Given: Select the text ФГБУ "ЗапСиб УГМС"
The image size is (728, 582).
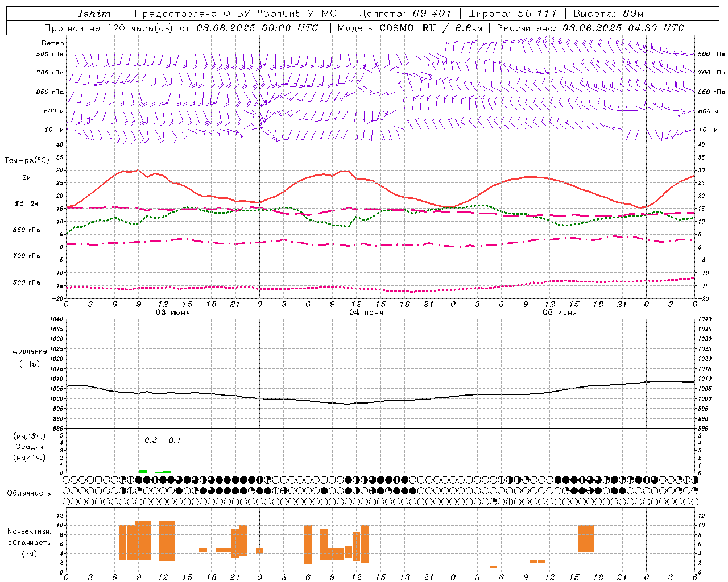Looking at the screenshot, I should [x=283, y=14].
